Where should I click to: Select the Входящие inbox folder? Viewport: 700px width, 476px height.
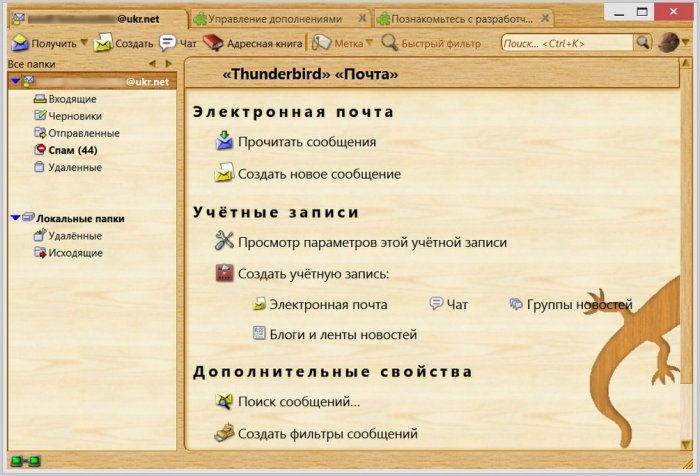coord(70,99)
